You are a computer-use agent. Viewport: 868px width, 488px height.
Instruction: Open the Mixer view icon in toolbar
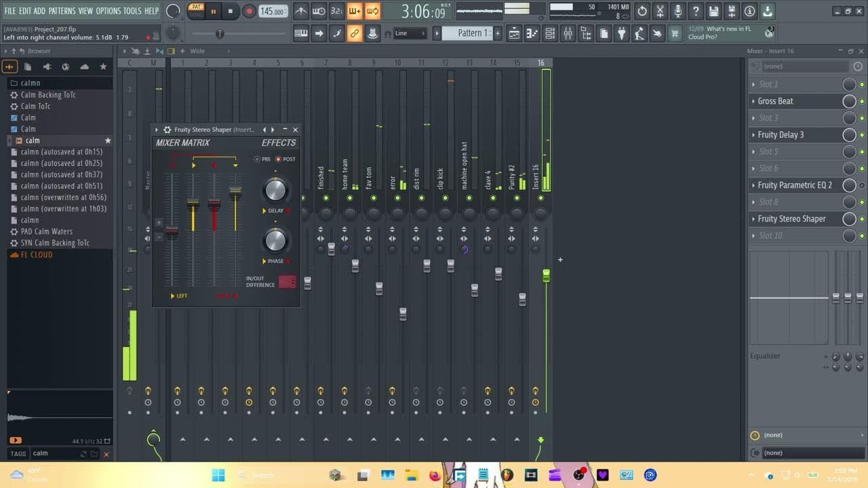pos(568,33)
